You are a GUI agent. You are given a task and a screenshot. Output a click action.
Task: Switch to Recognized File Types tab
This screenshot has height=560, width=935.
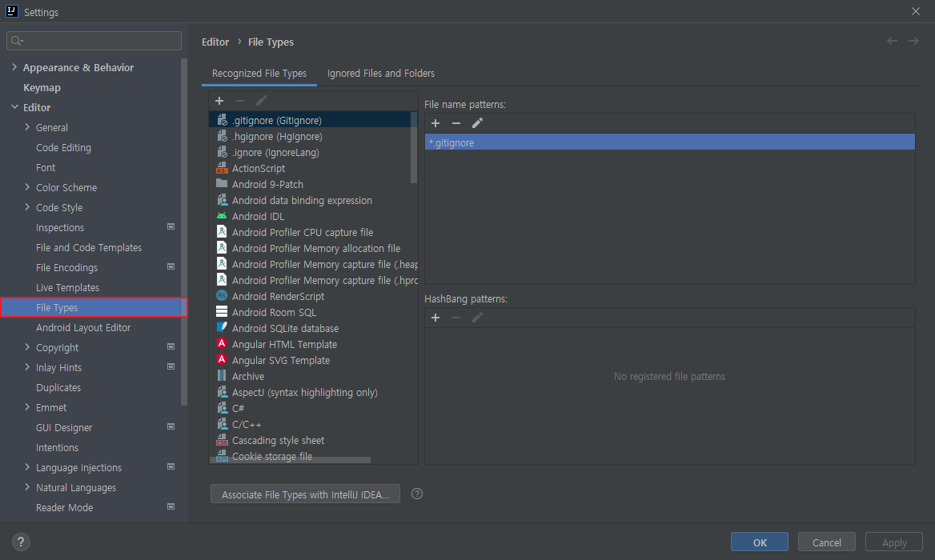259,74
